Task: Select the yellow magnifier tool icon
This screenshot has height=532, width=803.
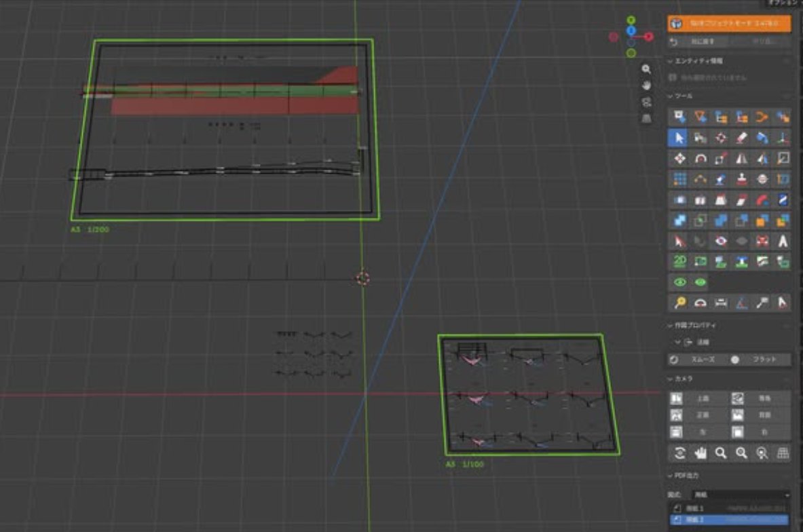Action: 679,303
